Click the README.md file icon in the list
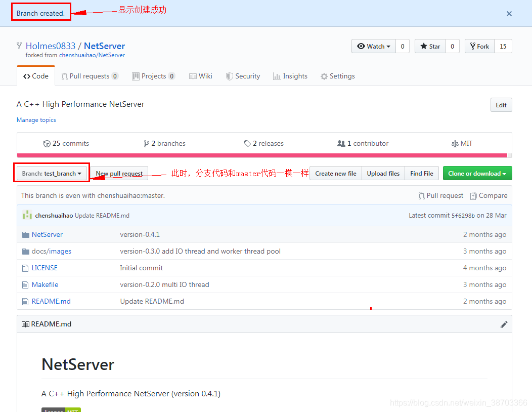 tap(25, 301)
